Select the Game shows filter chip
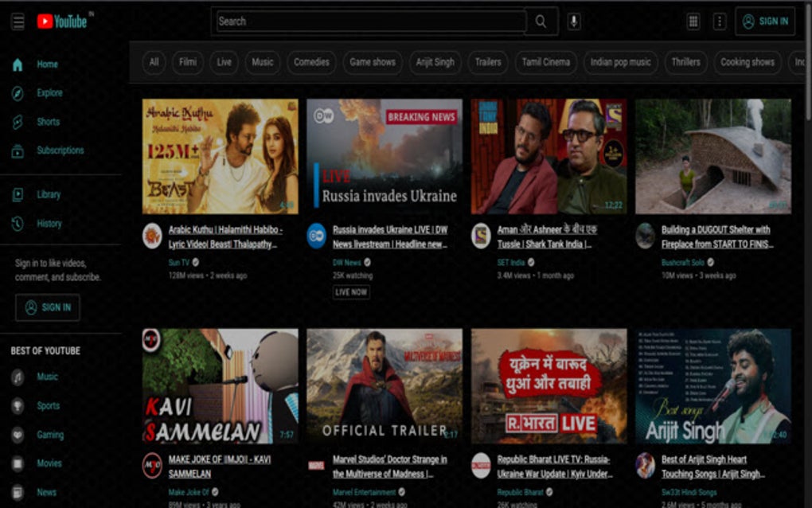812x508 pixels. [x=373, y=62]
